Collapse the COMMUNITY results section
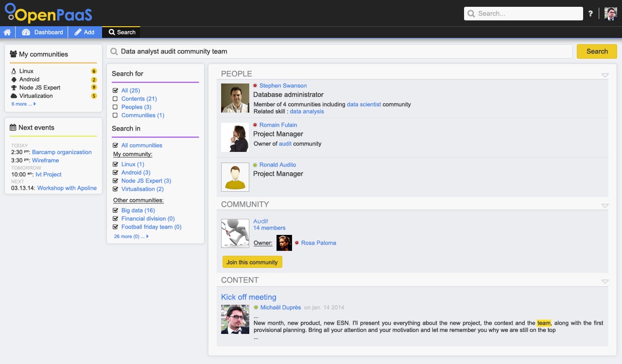Image resolution: width=622 pixels, height=364 pixels. pos(604,205)
